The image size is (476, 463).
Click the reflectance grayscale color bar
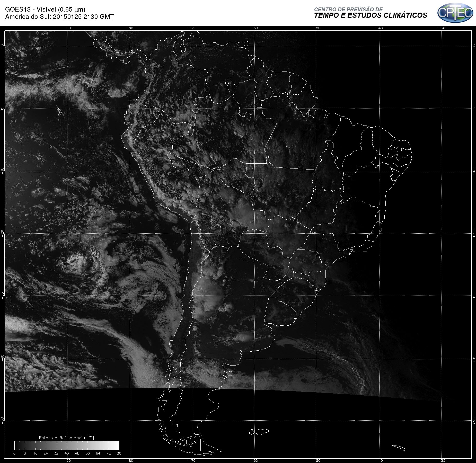[x=67, y=445]
